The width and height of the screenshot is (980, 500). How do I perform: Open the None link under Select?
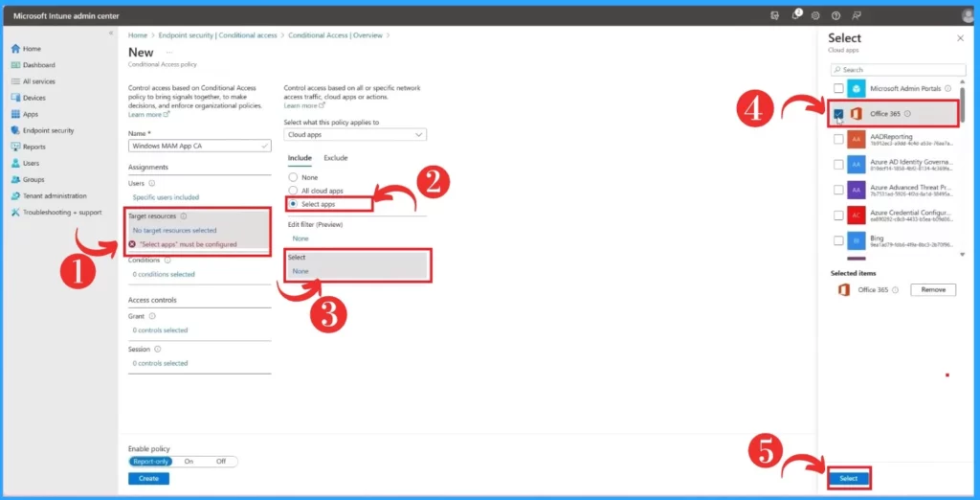(x=300, y=271)
